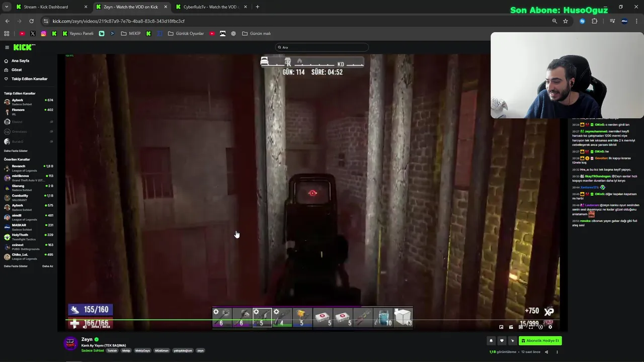The height and width of the screenshot is (362, 644).
Task: Open YouTube bookmark in bookmarks bar
Action: point(22,34)
